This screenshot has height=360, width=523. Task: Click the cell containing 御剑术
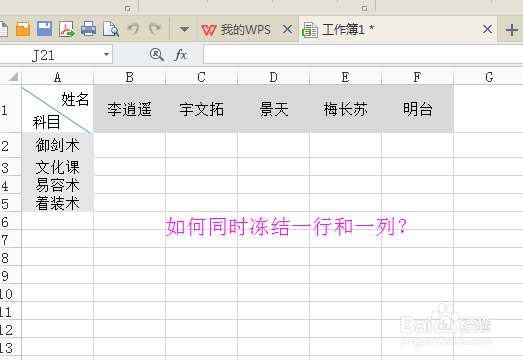coord(57,145)
